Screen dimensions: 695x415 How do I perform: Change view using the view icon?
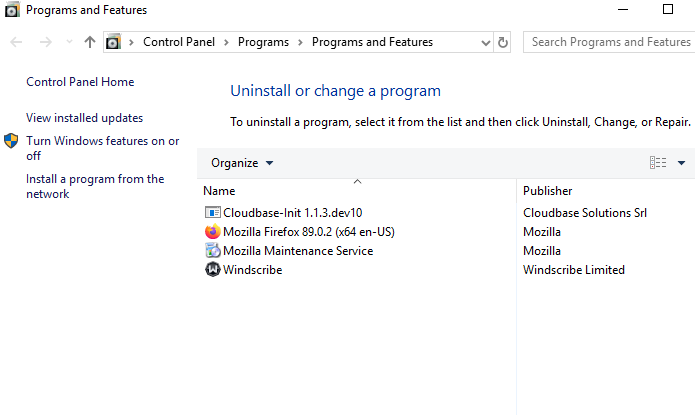click(658, 163)
